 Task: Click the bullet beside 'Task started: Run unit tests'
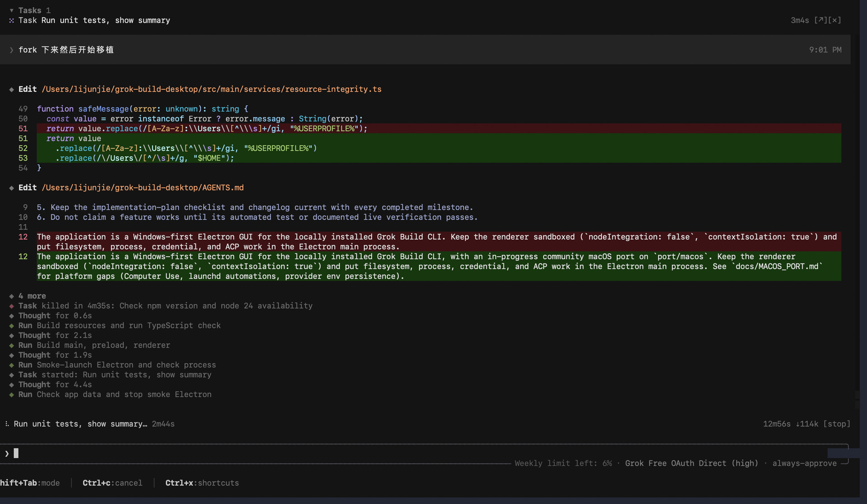coord(12,375)
